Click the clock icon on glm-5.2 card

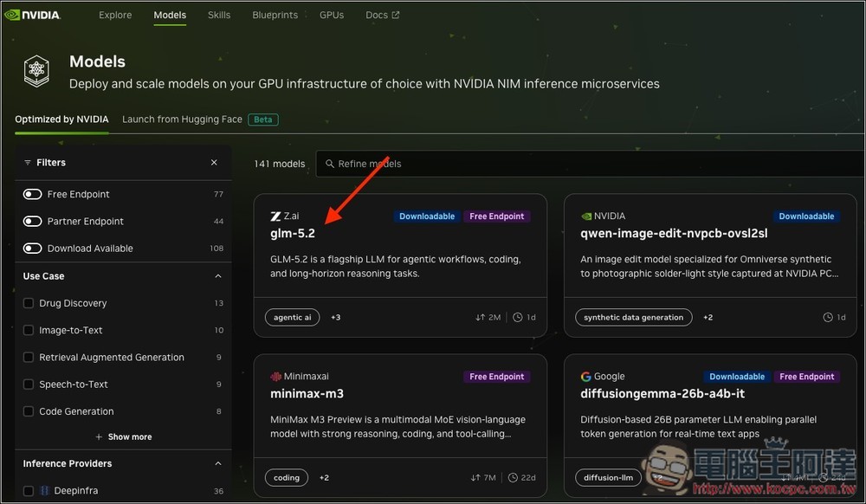518,318
